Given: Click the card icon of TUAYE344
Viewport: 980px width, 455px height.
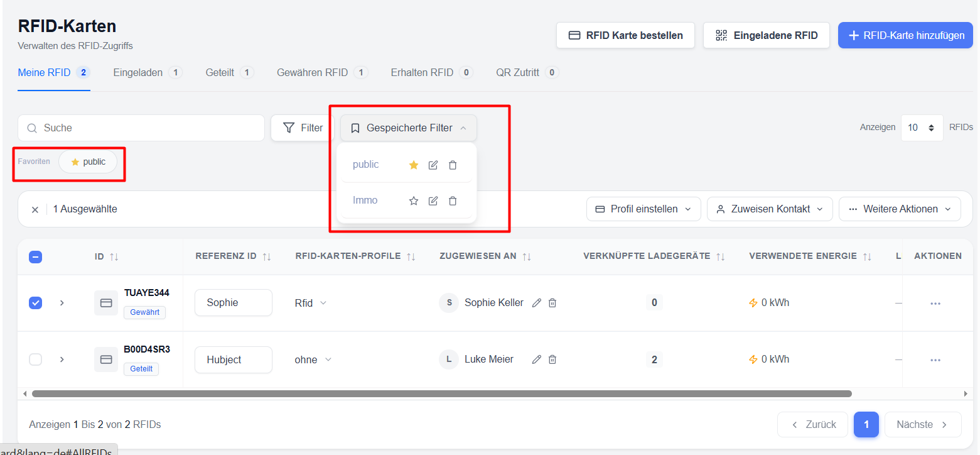Looking at the screenshot, I should coord(106,303).
